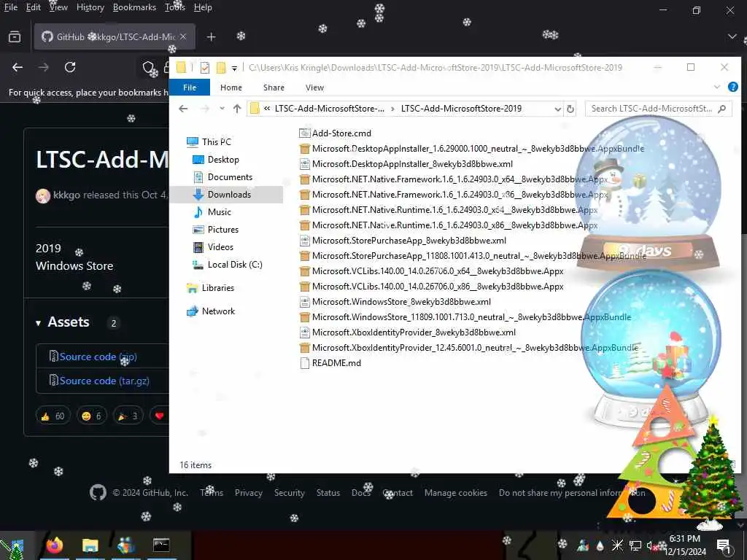
Task: Click XboxIdentityProvider AppxBundle package icon
Action: (305, 348)
